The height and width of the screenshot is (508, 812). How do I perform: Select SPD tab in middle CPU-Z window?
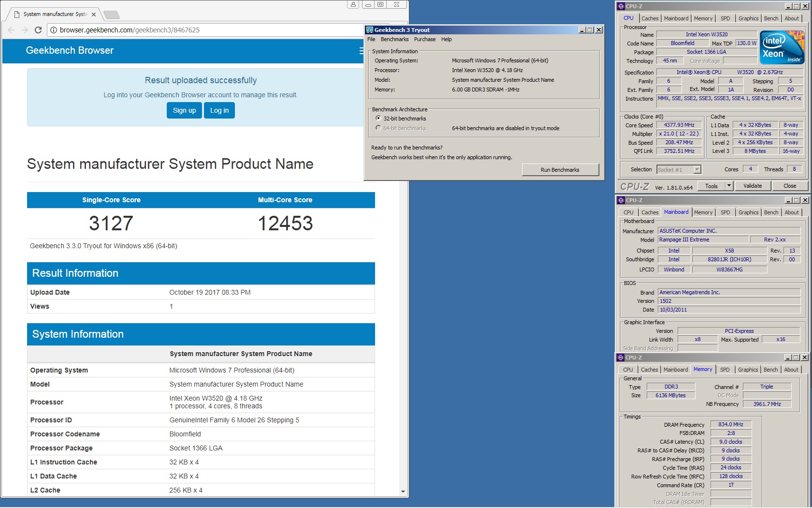click(x=725, y=212)
